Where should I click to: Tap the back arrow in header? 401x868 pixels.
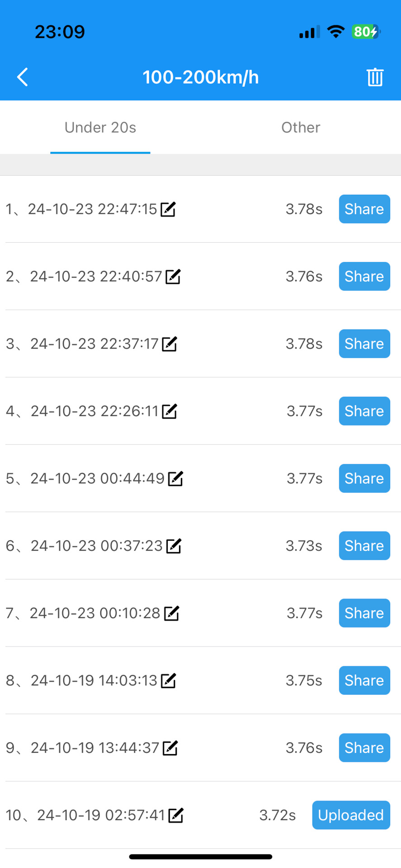tap(23, 77)
